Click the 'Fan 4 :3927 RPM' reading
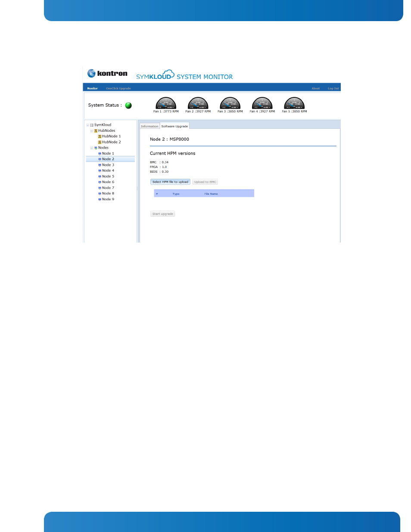Viewport: 411px width, 532px height. pyautogui.click(x=262, y=112)
